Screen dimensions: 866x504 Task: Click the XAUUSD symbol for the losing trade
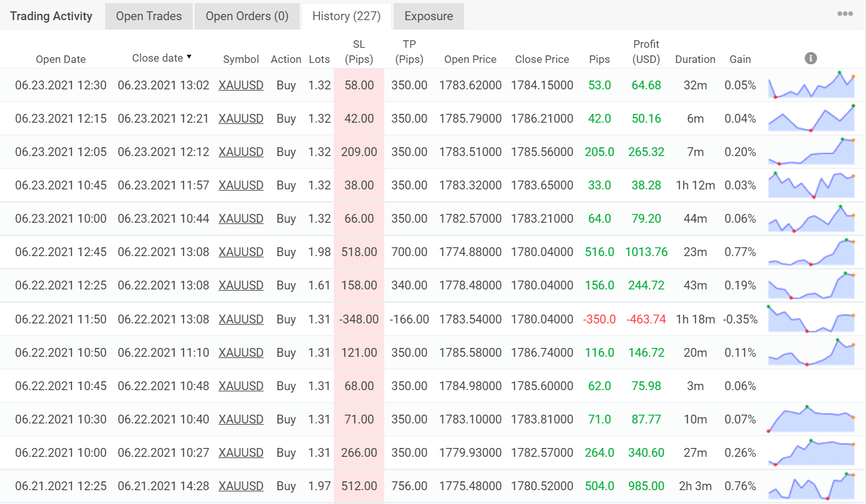tap(241, 319)
